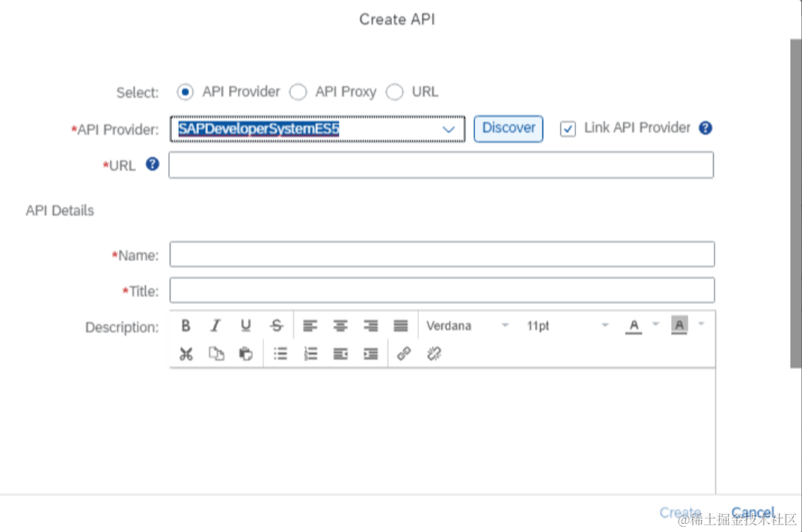
Task: Uncheck the Link API Provider checkbox
Action: click(568, 129)
